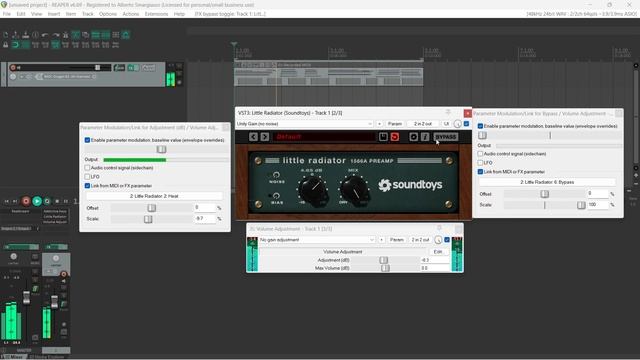The image size is (640, 360).
Task: Open project settings info icon in toolbar
Action: click(x=36, y=35)
